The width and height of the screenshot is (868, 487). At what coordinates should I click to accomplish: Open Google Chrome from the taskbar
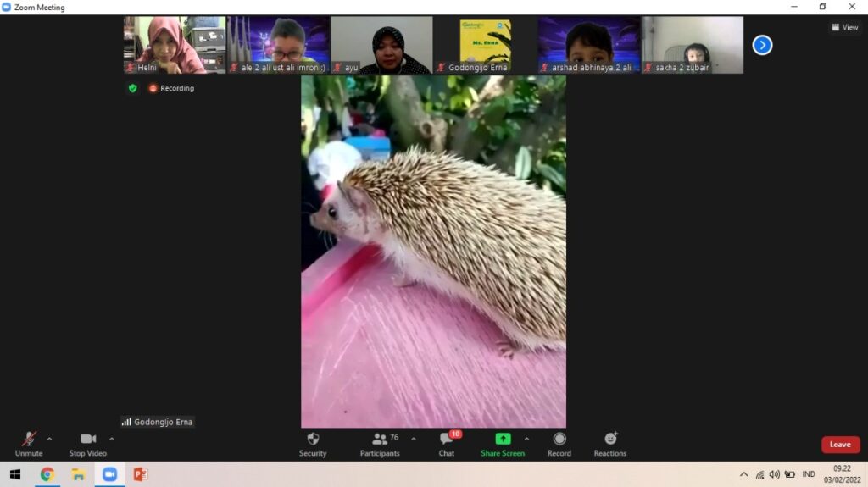[47, 474]
